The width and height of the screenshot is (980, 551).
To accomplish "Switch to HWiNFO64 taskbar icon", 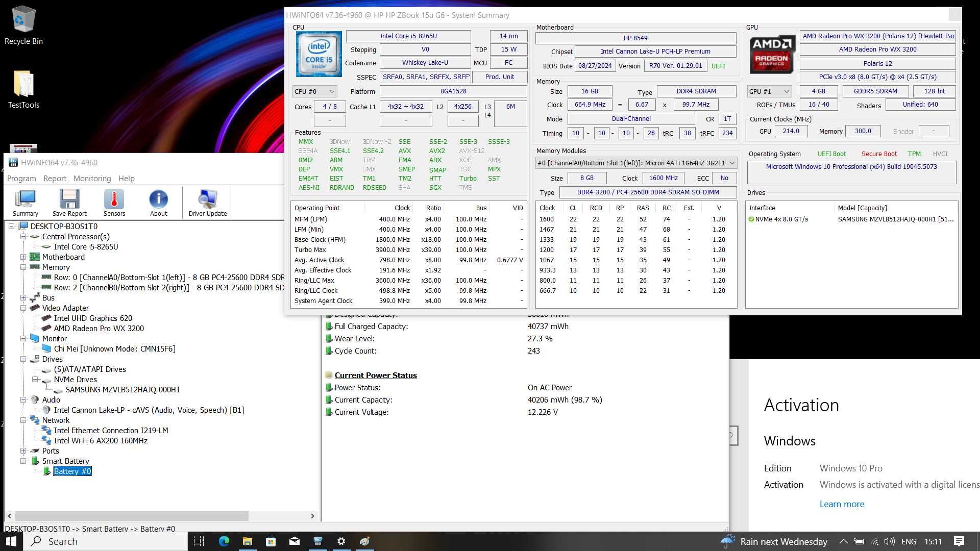I will tap(317, 541).
